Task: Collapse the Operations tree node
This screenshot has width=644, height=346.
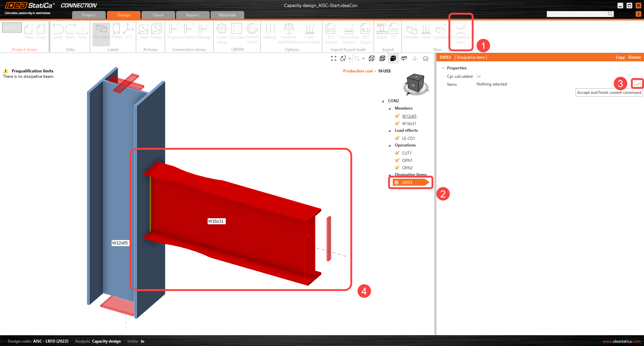Action: [390, 145]
